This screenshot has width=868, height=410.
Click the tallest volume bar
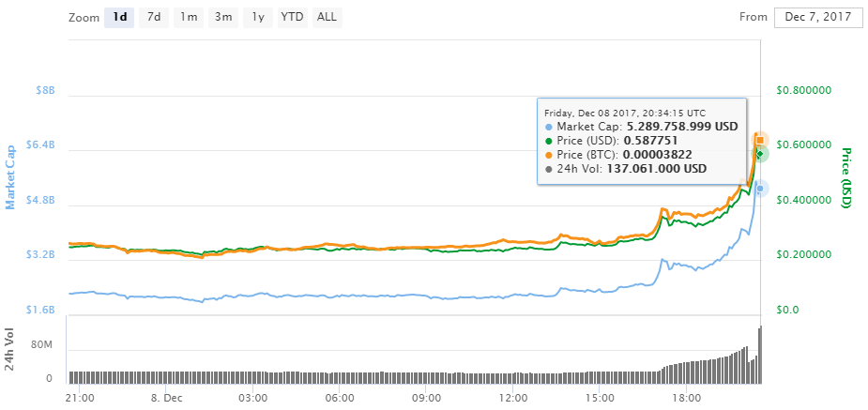click(761, 355)
